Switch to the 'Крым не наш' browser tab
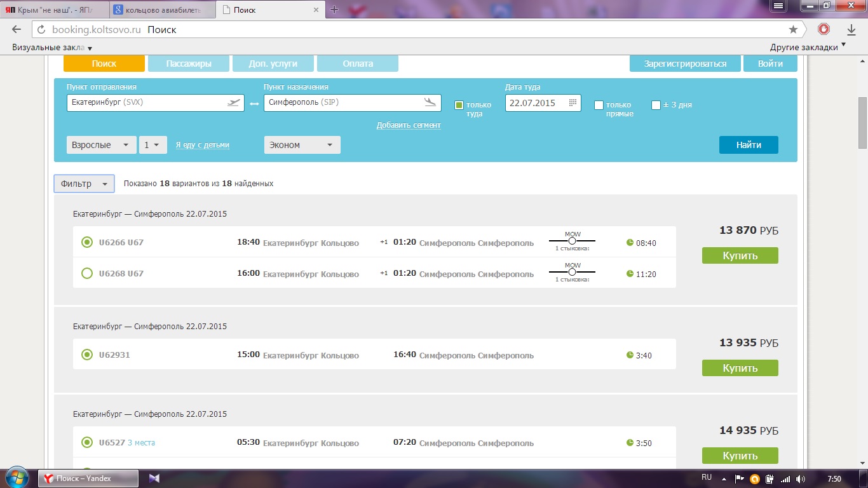Viewport: 868px width, 488px height. pyautogui.click(x=54, y=10)
